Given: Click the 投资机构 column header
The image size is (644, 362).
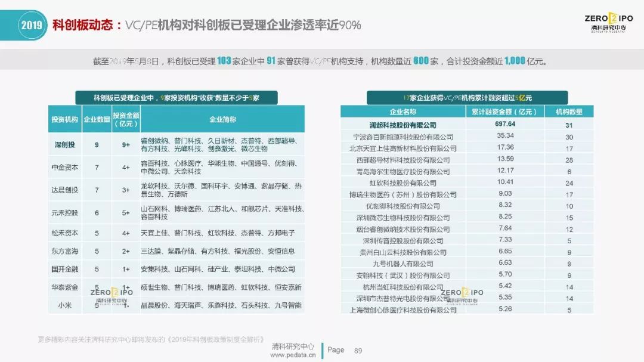Looking at the screenshot, I should [x=64, y=119].
